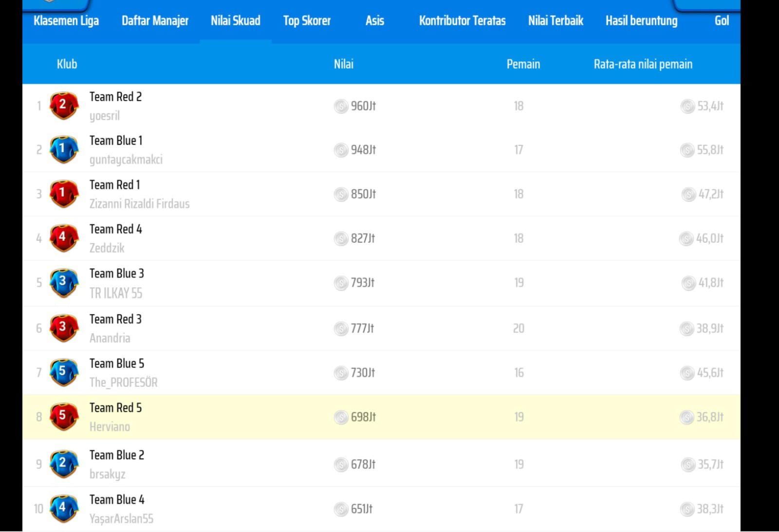The image size is (779, 532).
Task: Open the Team Red 4 club name
Action: (116, 229)
